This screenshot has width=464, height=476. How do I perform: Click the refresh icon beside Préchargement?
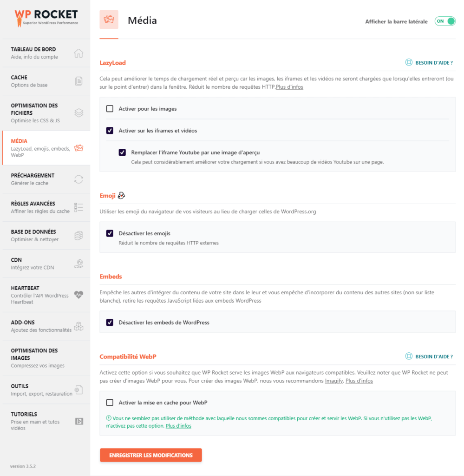click(78, 179)
